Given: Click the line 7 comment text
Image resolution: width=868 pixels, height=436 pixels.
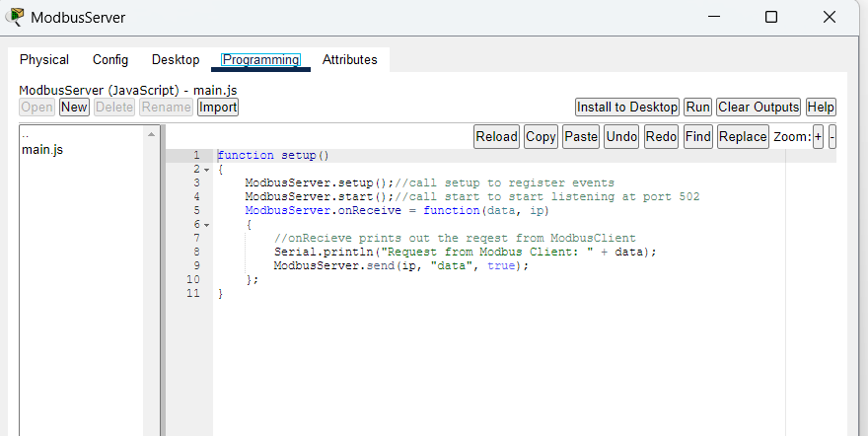Looking at the screenshot, I should [x=455, y=239].
